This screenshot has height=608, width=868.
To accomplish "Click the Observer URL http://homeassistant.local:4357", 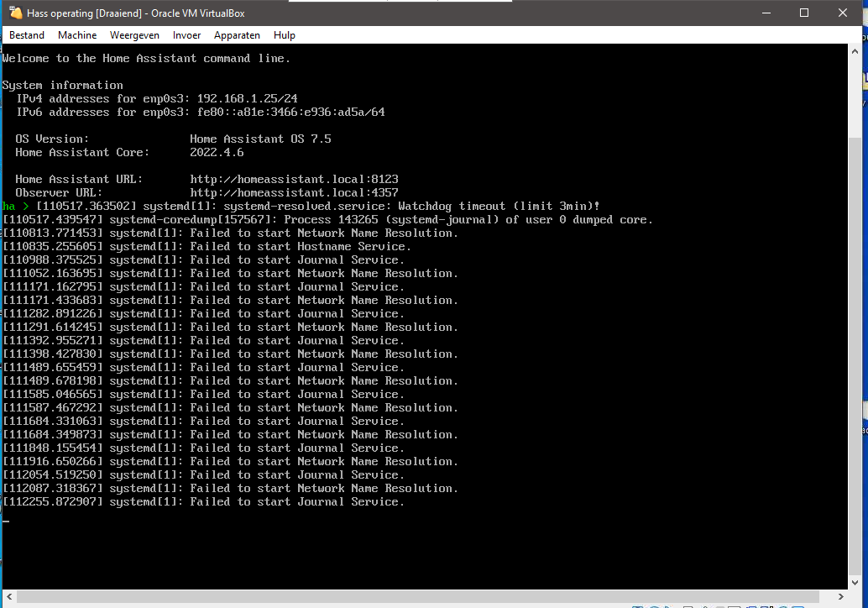I will (294, 192).
